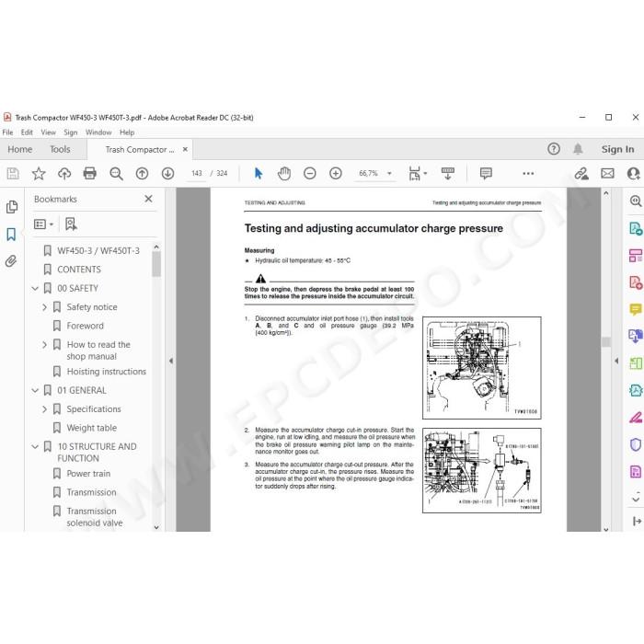The image size is (644, 644).
Task: Expand the right tools pane arrow
Action: [637, 522]
